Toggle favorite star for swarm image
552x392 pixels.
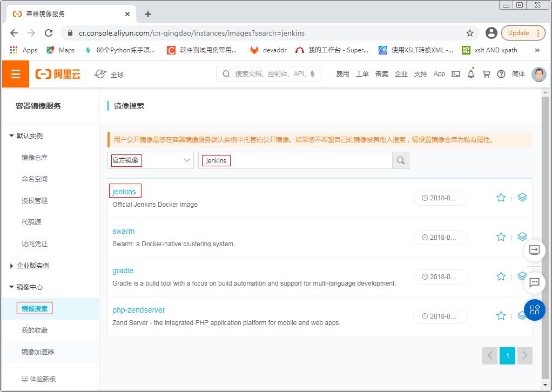[501, 237]
